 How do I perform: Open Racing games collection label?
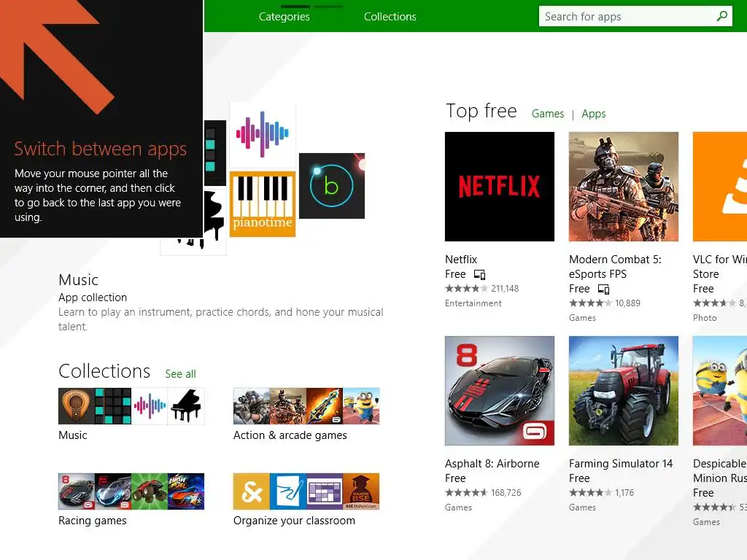tap(93, 521)
